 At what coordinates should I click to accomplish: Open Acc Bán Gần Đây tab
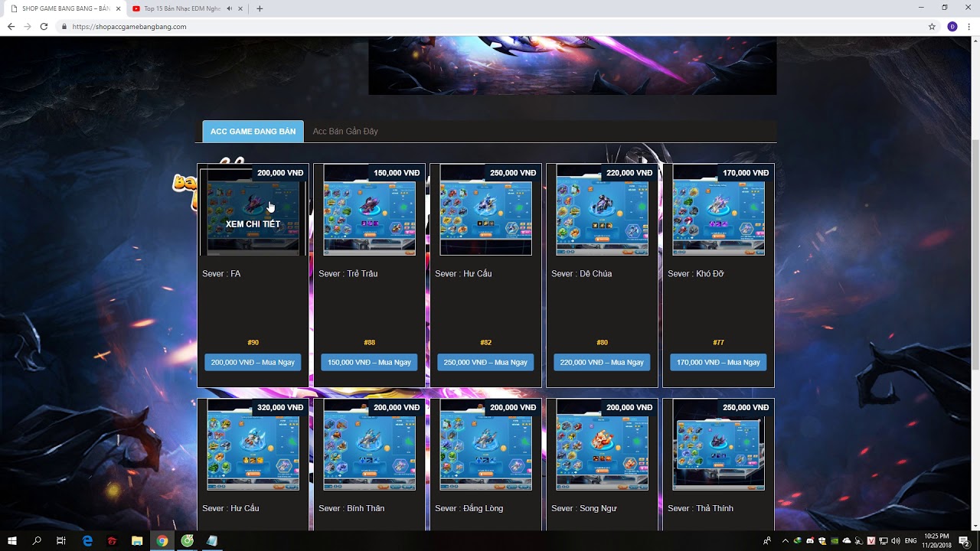point(345,132)
